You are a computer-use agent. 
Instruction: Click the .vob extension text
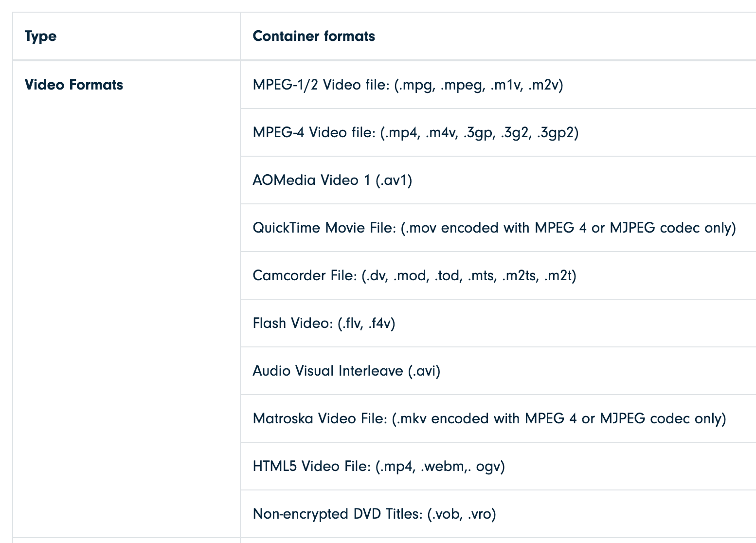point(447,513)
